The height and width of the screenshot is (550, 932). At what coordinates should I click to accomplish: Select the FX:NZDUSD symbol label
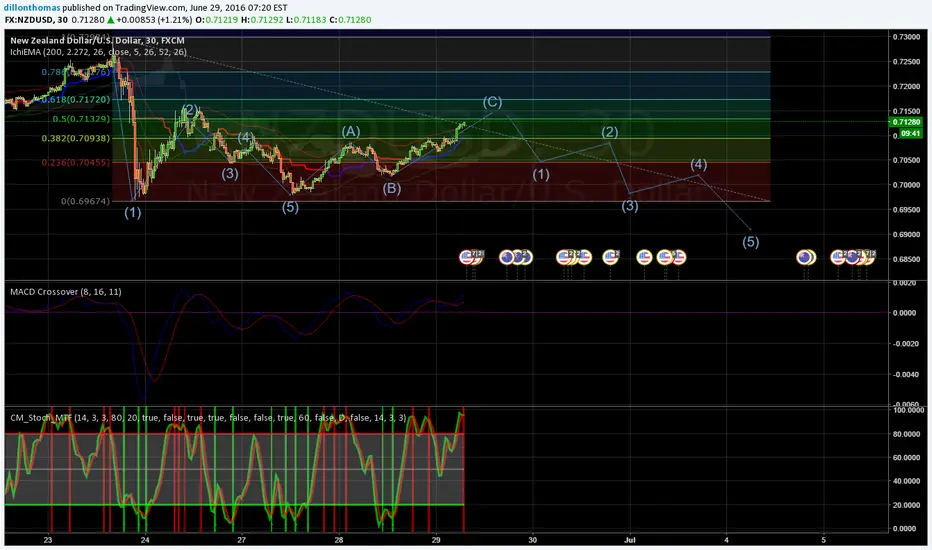pos(29,20)
